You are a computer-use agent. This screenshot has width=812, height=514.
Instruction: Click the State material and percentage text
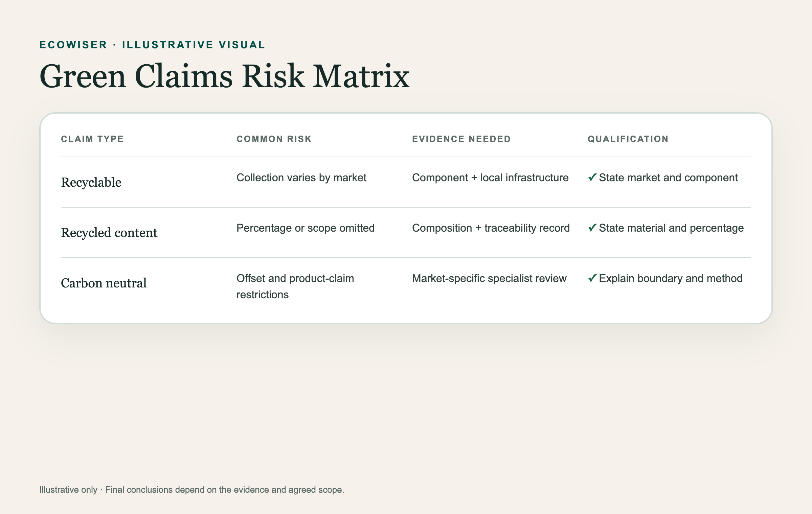[671, 228]
